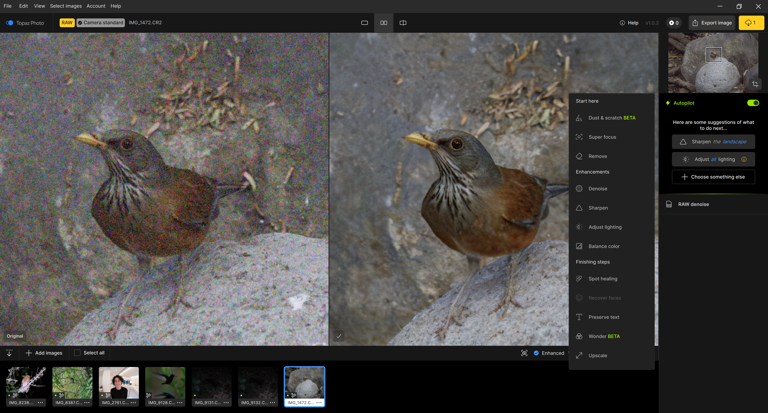Open options menu for IMG_8387 thumbnail
Viewport: 768px width, 413px height.
coord(88,402)
